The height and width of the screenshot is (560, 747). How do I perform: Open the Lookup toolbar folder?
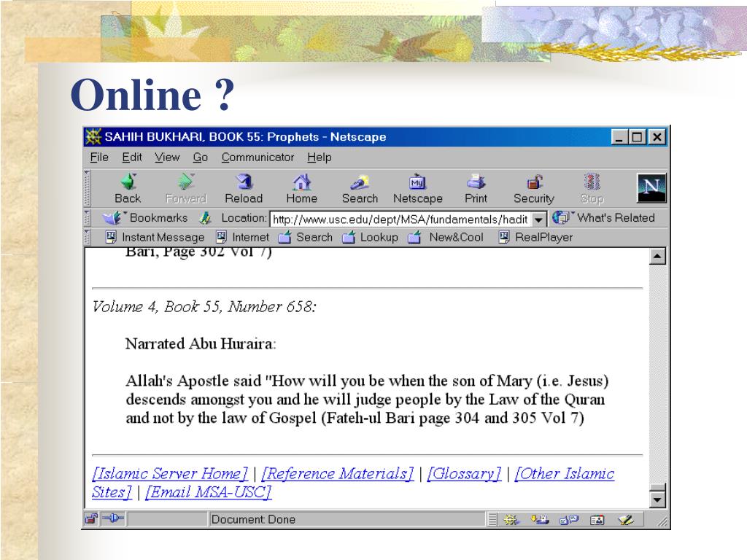click(x=370, y=237)
